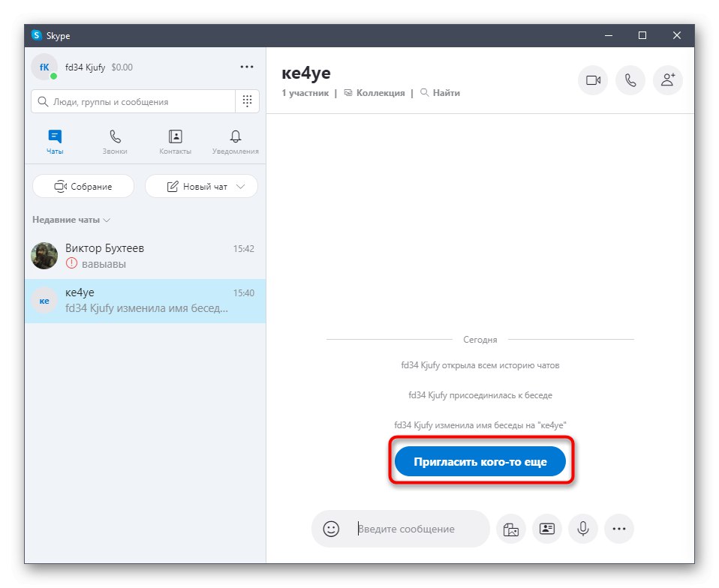The height and width of the screenshot is (588, 719).
Task: Switch to the Контакты tab
Action: 175,141
